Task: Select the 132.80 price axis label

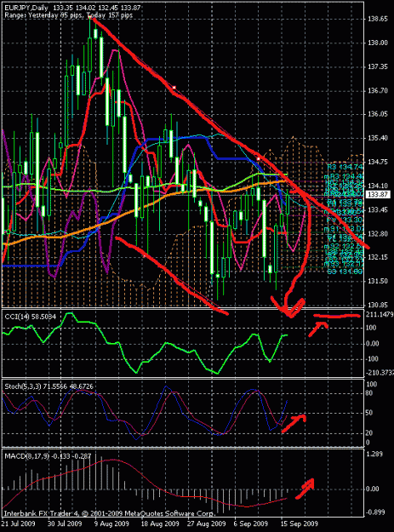Action: point(377,234)
